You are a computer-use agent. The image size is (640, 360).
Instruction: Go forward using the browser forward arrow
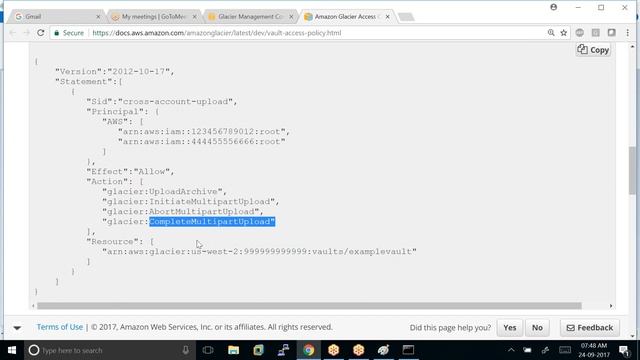(27, 33)
